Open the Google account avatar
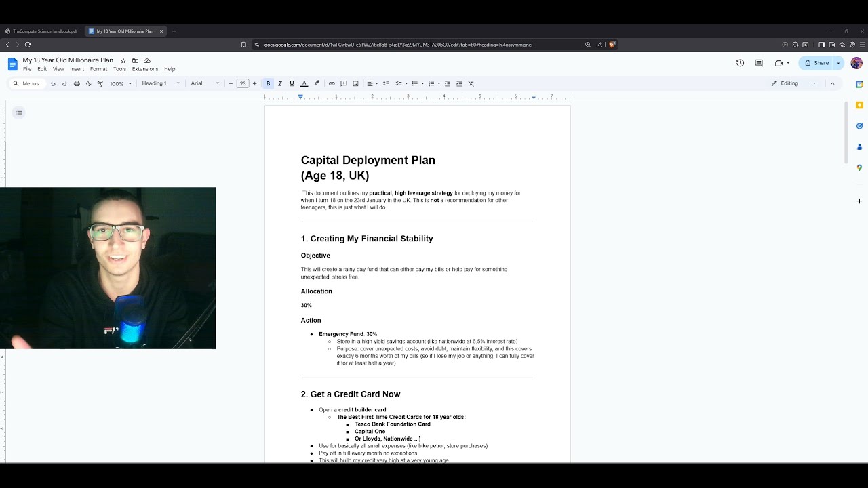 pyautogui.click(x=856, y=63)
